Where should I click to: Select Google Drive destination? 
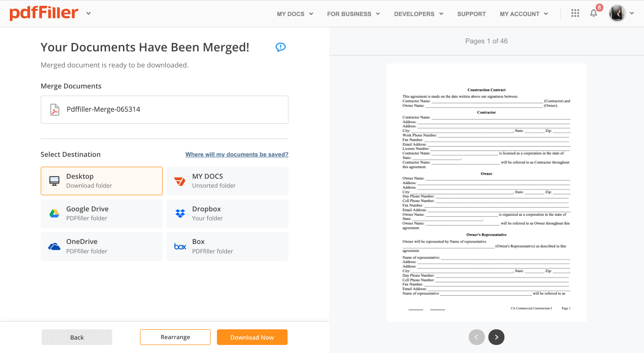click(x=102, y=214)
